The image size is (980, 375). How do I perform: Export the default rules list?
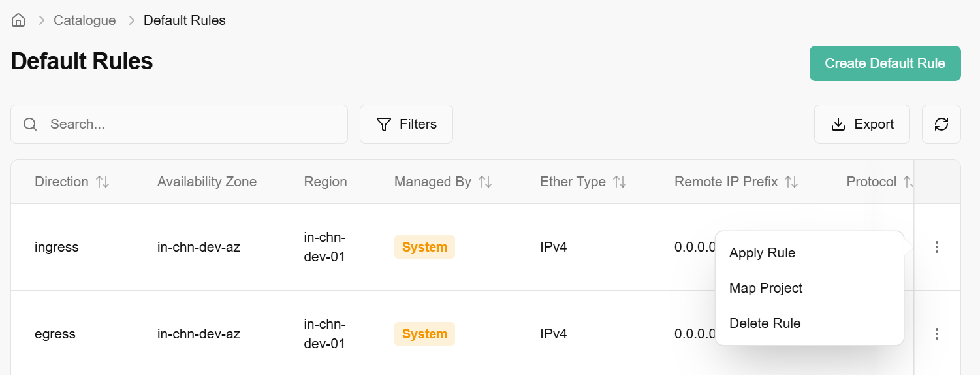pos(862,124)
